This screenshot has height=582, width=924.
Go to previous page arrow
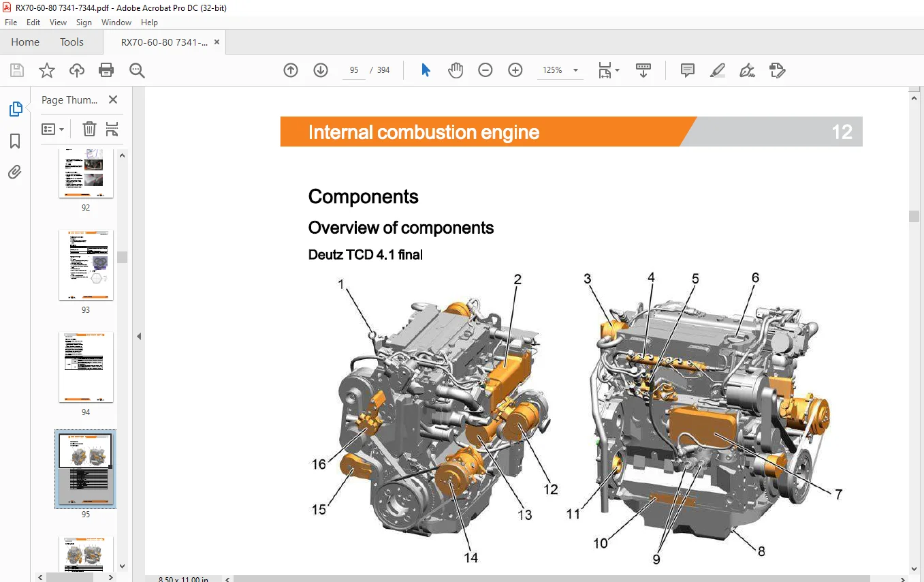click(x=291, y=70)
